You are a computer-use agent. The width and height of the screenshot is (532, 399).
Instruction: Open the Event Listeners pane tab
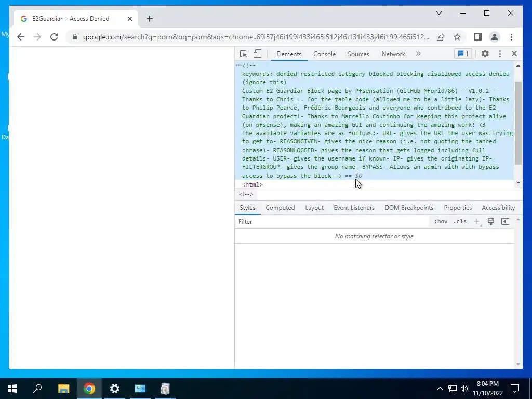click(354, 208)
